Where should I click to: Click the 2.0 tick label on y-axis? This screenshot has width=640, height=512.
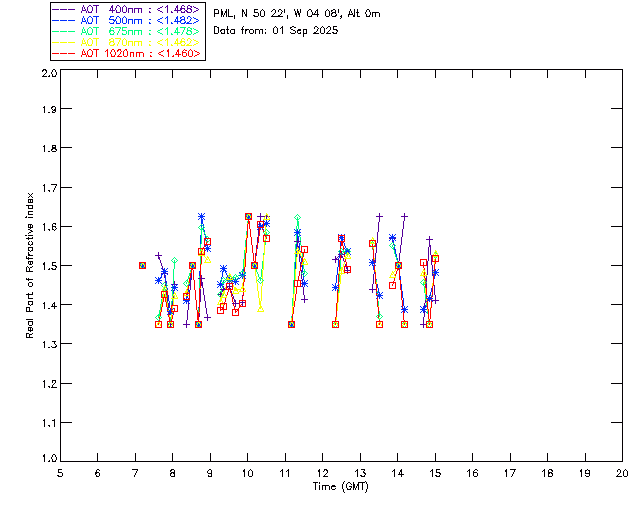pos(47,75)
